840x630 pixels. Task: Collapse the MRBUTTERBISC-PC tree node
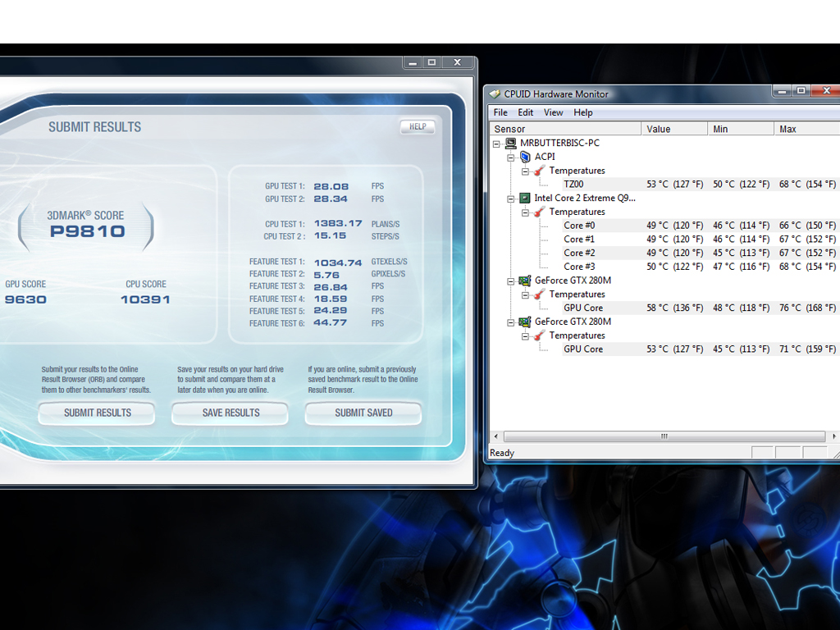[x=496, y=144]
